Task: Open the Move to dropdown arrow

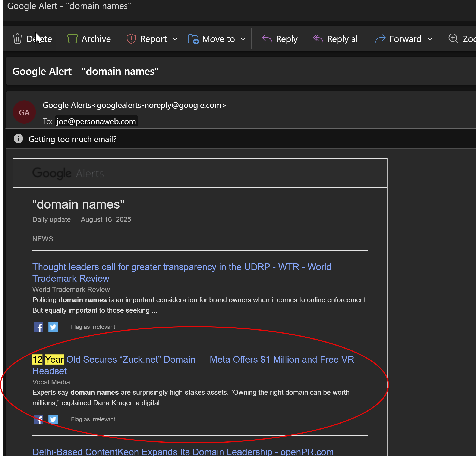Action: tap(243, 39)
